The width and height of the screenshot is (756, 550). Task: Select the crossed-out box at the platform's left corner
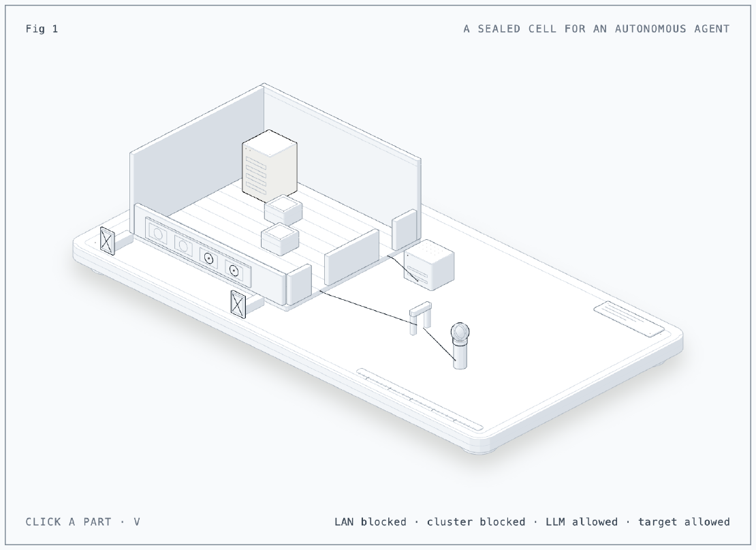tap(108, 241)
